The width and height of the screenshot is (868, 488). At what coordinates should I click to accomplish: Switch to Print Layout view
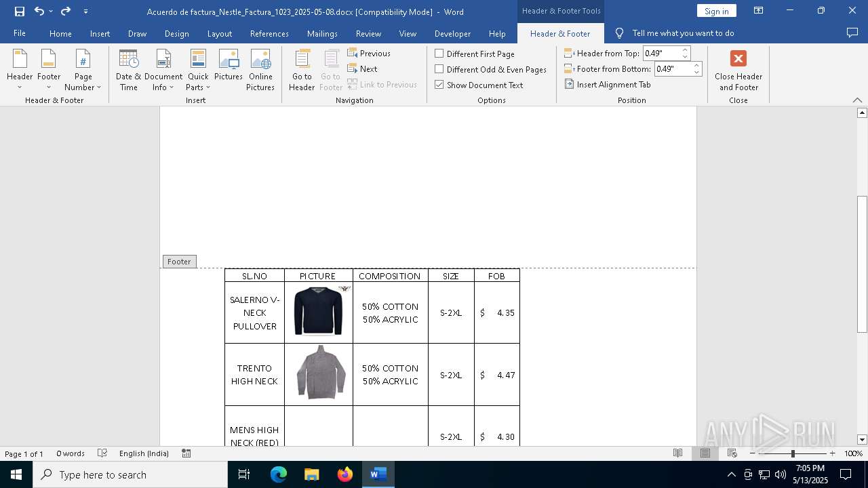tap(705, 453)
